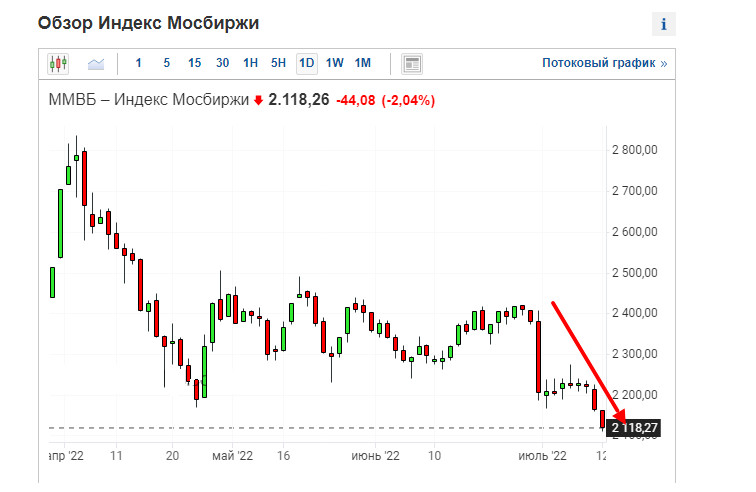Click the date label 10 on time axis

tap(434, 456)
